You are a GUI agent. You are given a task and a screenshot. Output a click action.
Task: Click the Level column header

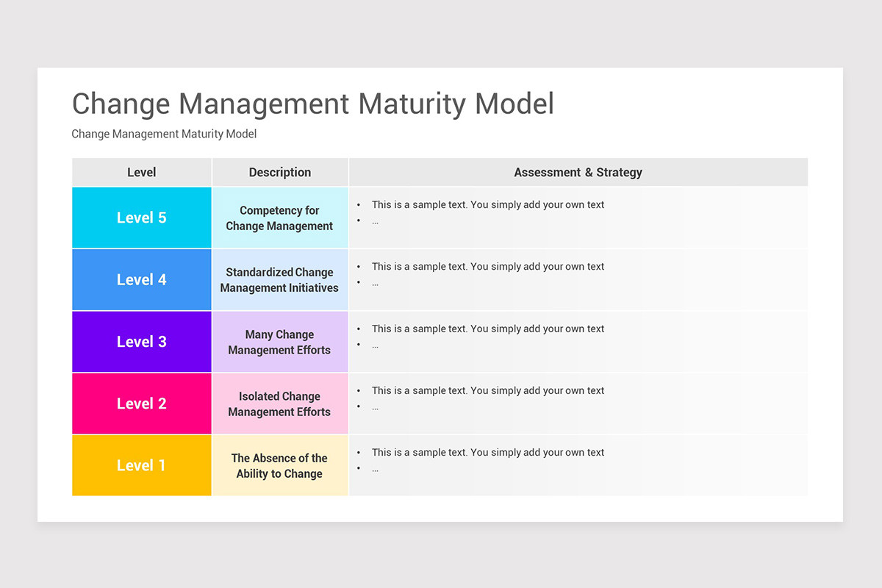(x=141, y=172)
